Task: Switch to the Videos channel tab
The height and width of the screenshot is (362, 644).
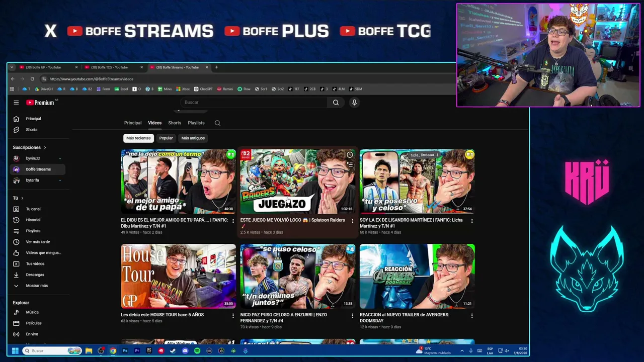Action: [x=154, y=123]
